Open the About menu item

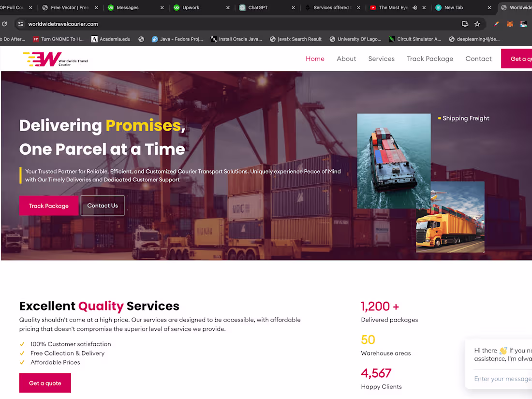346,59
